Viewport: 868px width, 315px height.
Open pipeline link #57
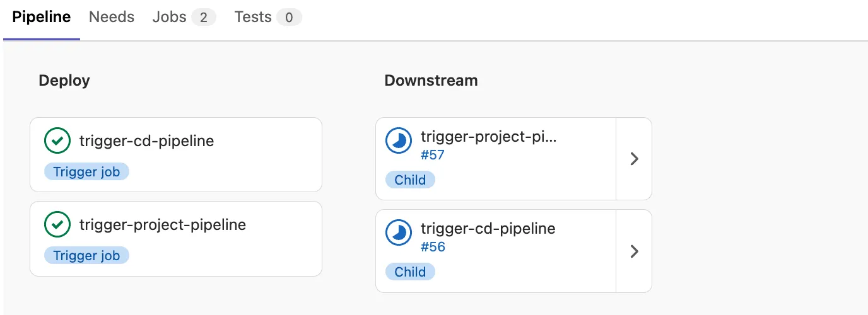433,155
